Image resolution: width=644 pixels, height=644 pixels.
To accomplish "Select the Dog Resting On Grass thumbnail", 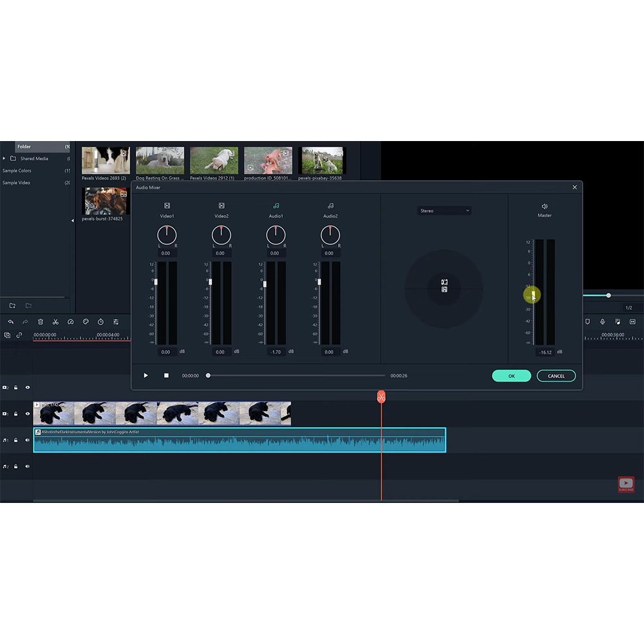I will coord(160,160).
